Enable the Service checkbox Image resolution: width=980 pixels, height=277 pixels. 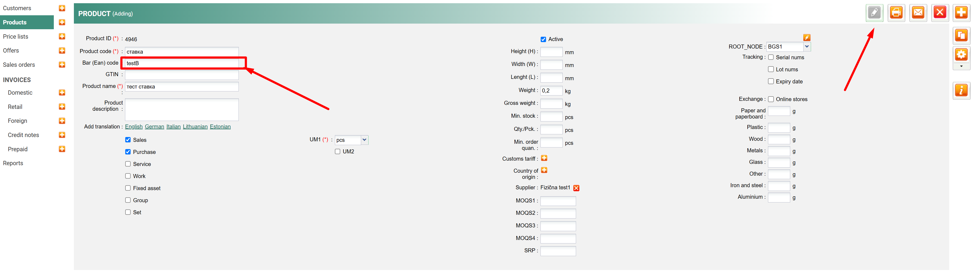point(128,164)
